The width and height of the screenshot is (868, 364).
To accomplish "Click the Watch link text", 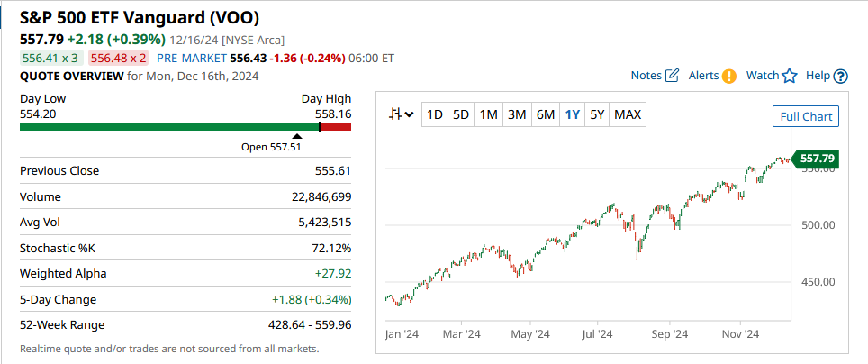I will click(x=762, y=76).
